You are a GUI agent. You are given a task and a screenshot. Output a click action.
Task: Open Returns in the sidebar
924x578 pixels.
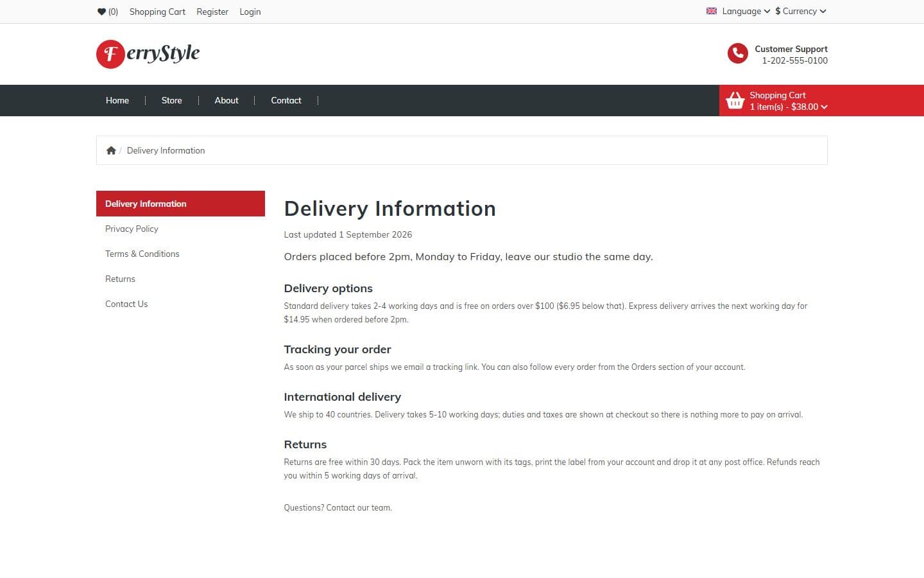[120, 279]
